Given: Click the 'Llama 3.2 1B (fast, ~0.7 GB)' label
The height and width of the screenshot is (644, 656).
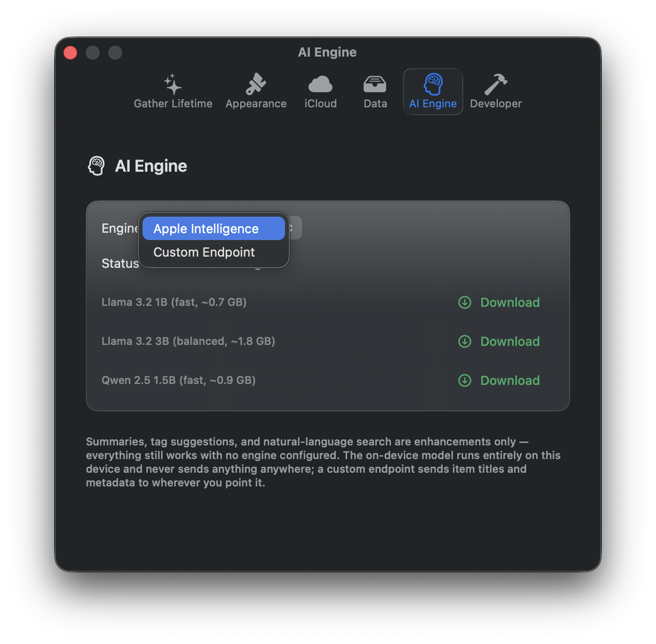Looking at the screenshot, I should [174, 302].
